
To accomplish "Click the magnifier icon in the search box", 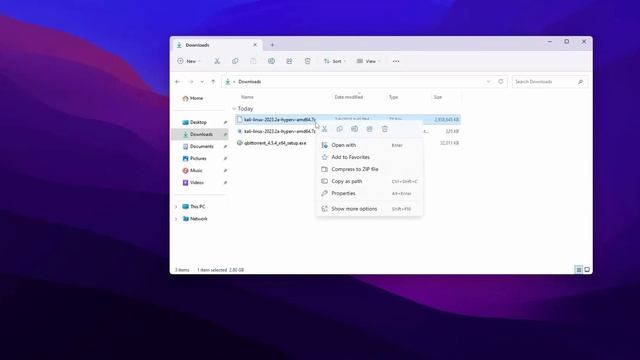I will (580, 82).
